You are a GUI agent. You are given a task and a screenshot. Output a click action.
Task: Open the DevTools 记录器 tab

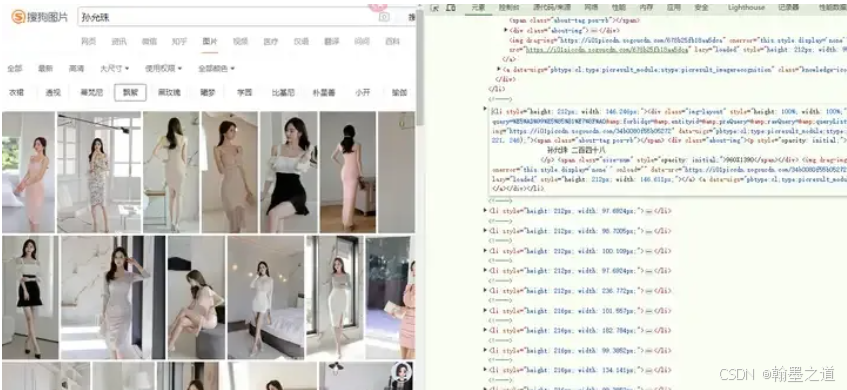pyautogui.click(x=788, y=8)
